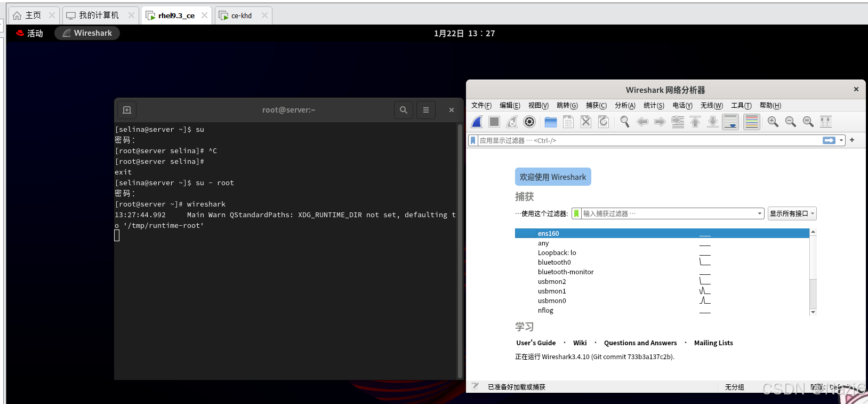Add a display filter button with plus
This screenshot has width=868, height=404.
(x=852, y=140)
